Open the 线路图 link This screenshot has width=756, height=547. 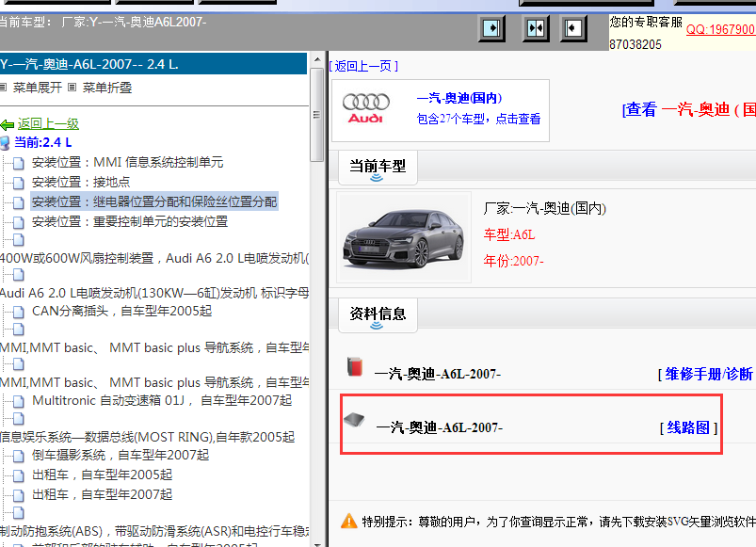pyautogui.click(x=688, y=428)
